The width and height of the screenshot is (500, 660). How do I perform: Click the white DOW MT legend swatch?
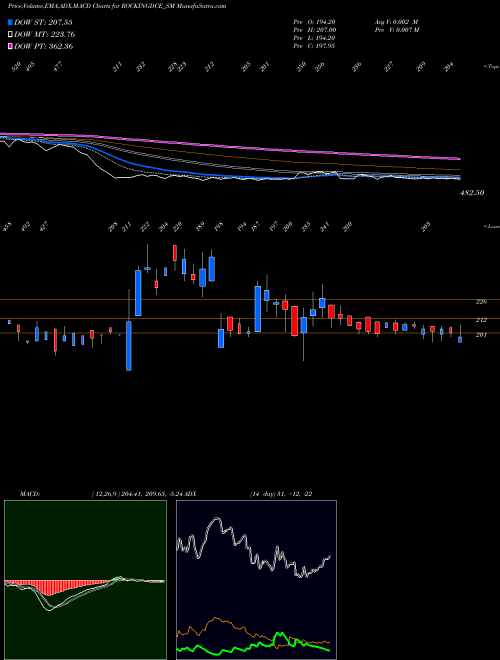coord(10,34)
